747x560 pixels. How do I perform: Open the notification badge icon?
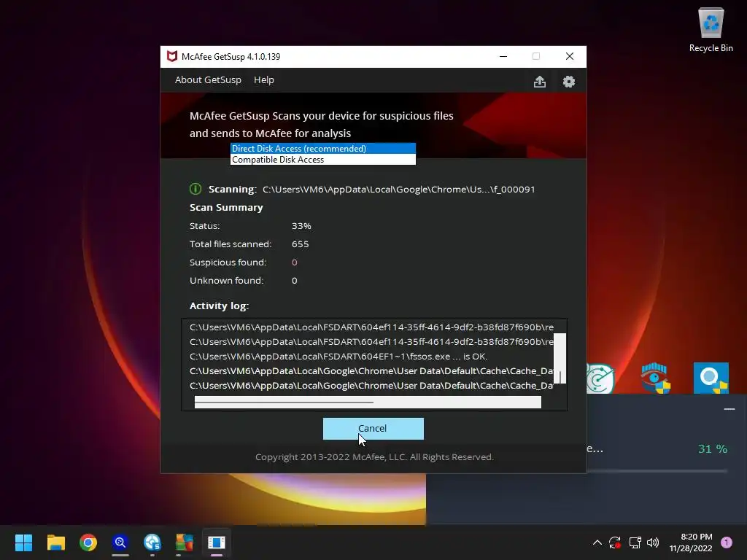(x=726, y=542)
